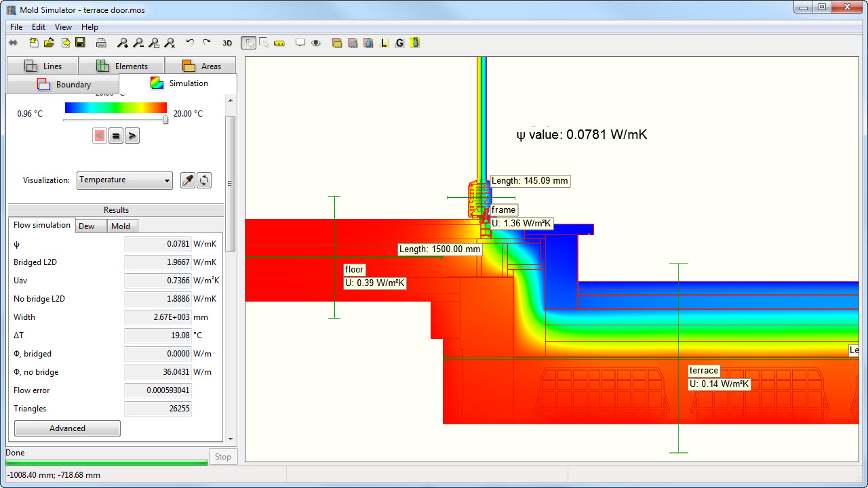The image size is (868, 488).
Task: Select the ruler measurement tool
Action: tap(279, 43)
